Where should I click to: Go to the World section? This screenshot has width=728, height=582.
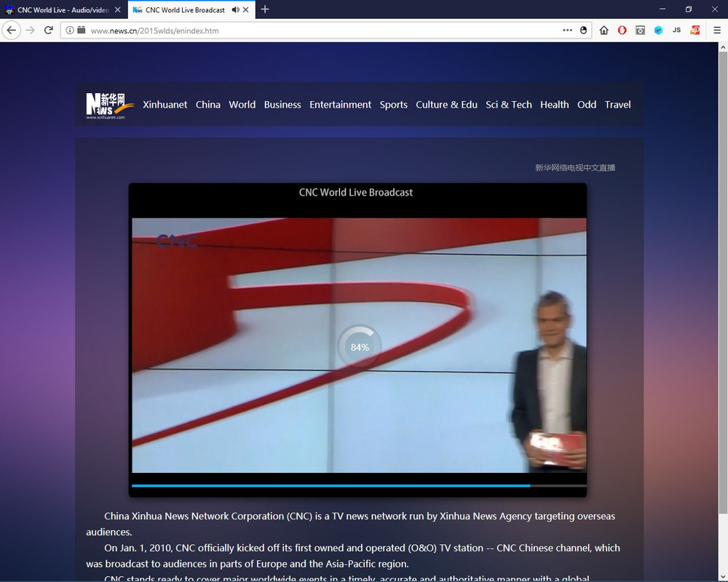(242, 105)
